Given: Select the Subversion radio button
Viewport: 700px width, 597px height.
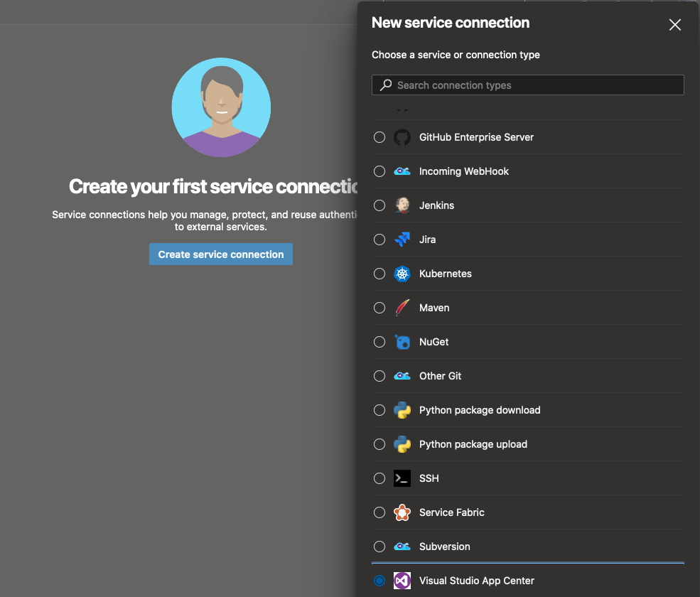Looking at the screenshot, I should (379, 547).
